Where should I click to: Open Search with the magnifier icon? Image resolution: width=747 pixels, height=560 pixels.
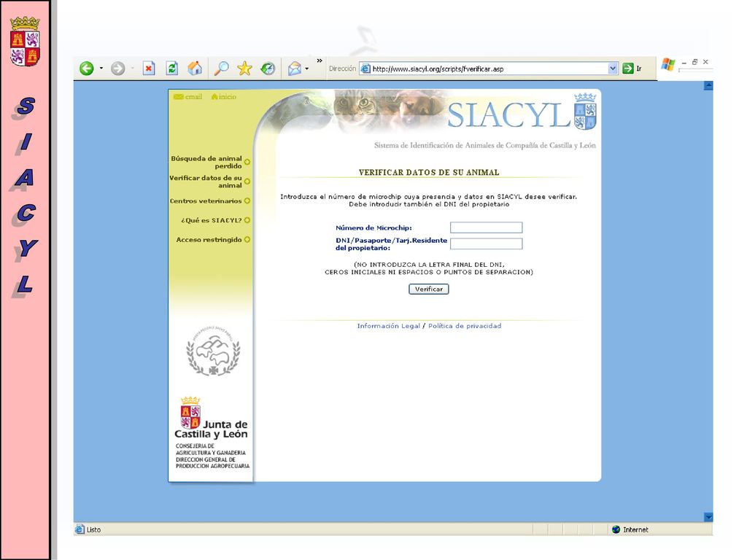click(x=221, y=69)
